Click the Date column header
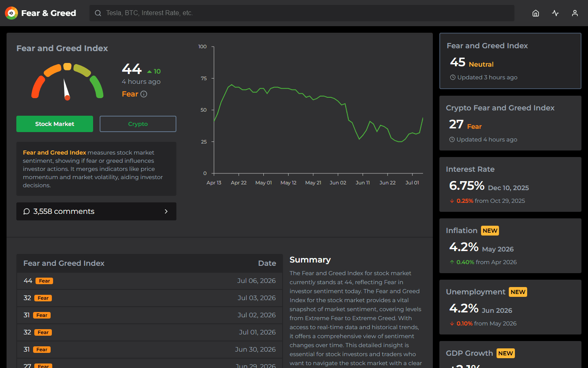Image resolution: width=588 pixels, height=368 pixels. pos(267,263)
